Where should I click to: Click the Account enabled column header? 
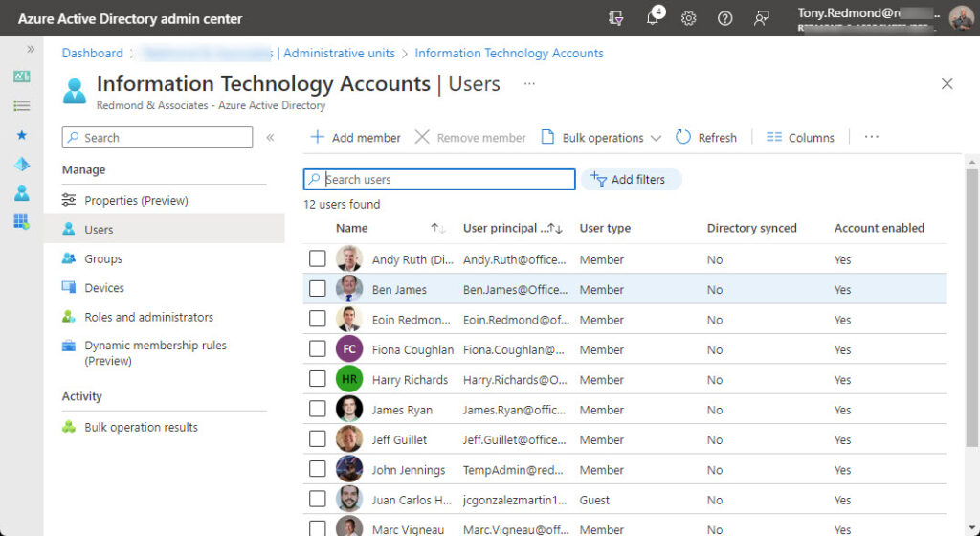[880, 228]
